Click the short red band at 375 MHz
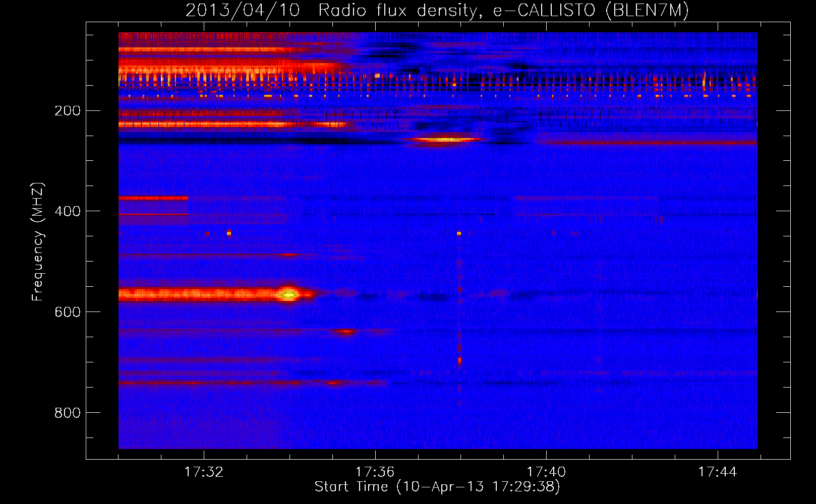 tap(154, 198)
